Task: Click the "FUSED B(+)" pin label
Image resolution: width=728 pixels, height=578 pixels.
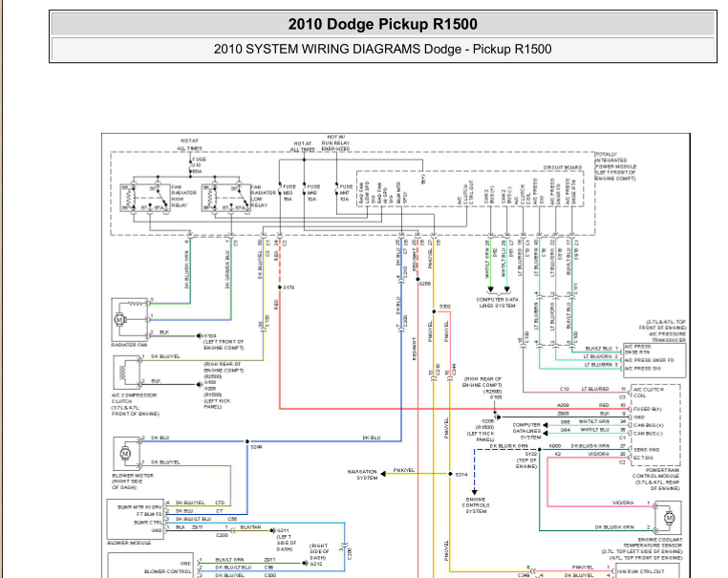Action: click(647, 409)
